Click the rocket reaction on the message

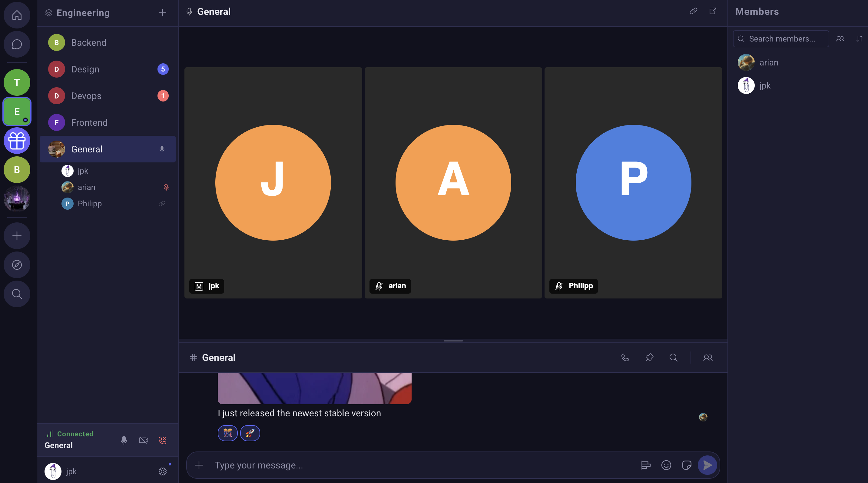point(250,433)
